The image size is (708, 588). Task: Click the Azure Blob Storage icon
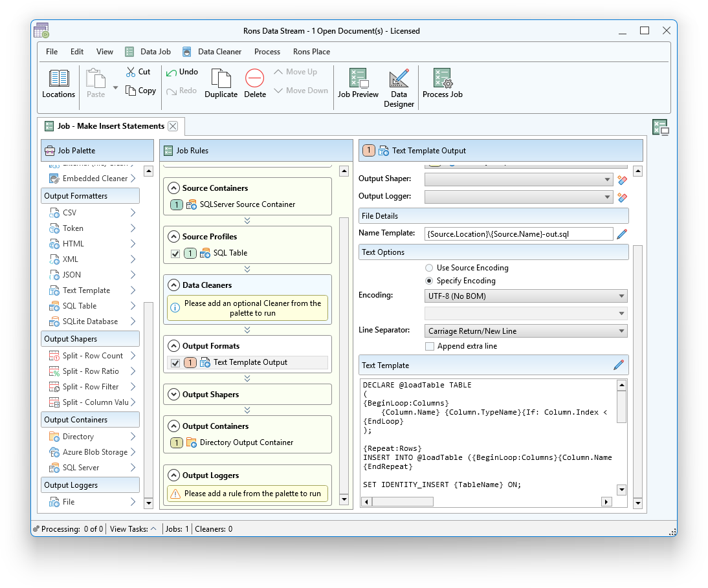(54, 452)
